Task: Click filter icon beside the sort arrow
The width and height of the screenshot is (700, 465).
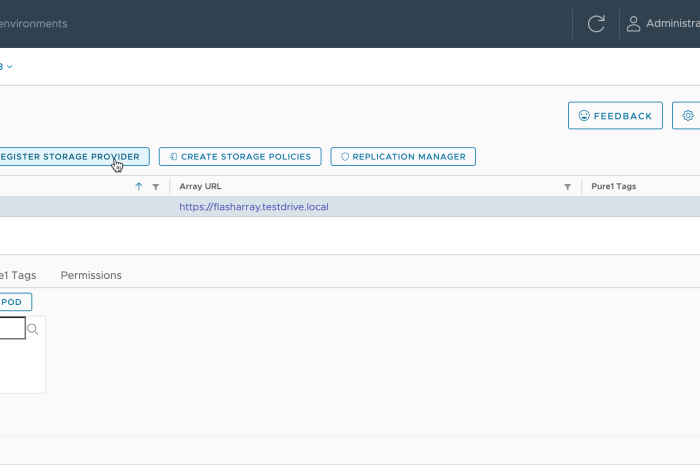Action: pos(155,187)
